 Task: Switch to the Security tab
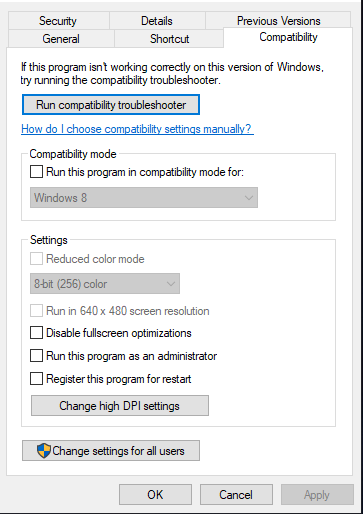[59, 21]
